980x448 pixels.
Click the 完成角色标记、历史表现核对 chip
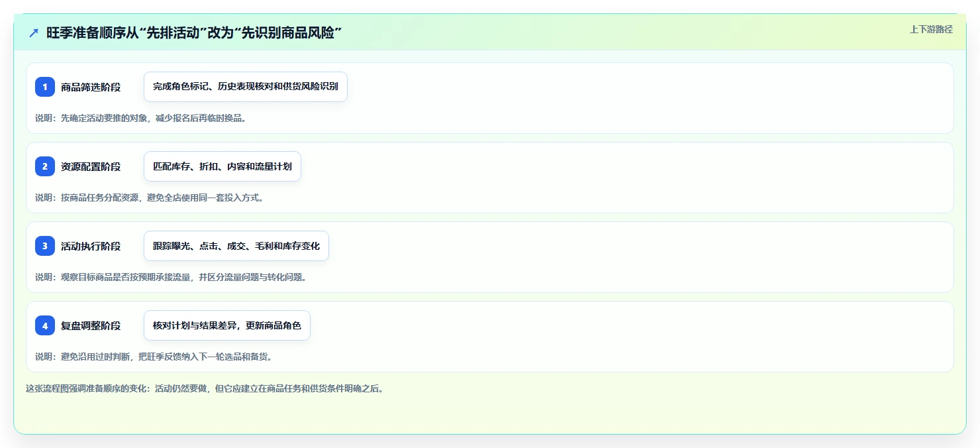coord(246,87)
